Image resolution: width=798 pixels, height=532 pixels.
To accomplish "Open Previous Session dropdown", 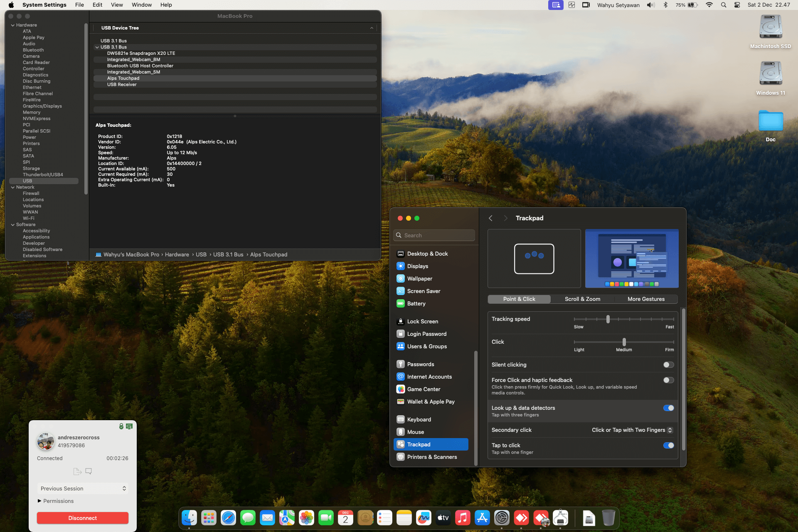I will tap(83, 488).
